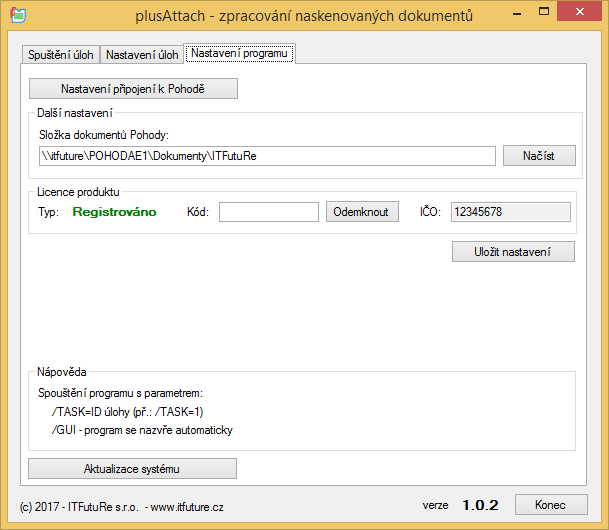Image resolution: width=609 pixels, height=530 pixels.
Task: Maximize the plusAttach window
Action: click(x=544, y=12)
